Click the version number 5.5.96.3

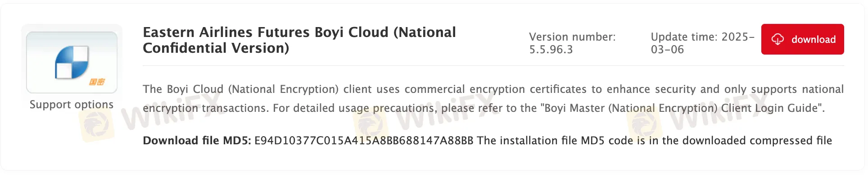(551, 50)
